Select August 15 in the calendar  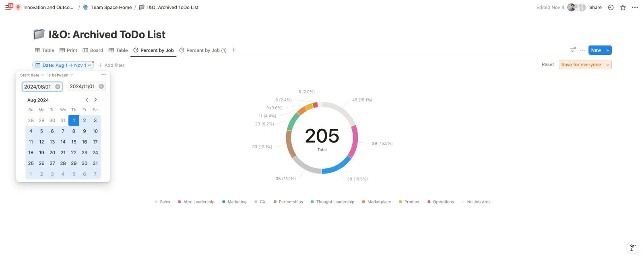point(74,142)
